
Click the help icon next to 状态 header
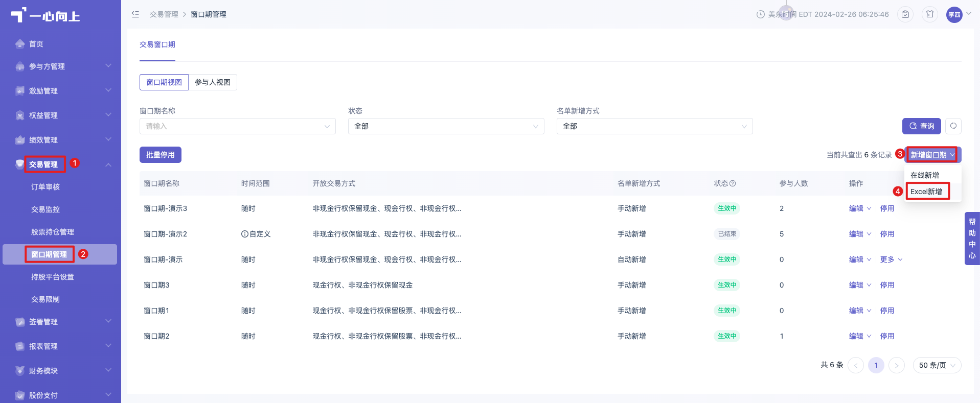733,183
